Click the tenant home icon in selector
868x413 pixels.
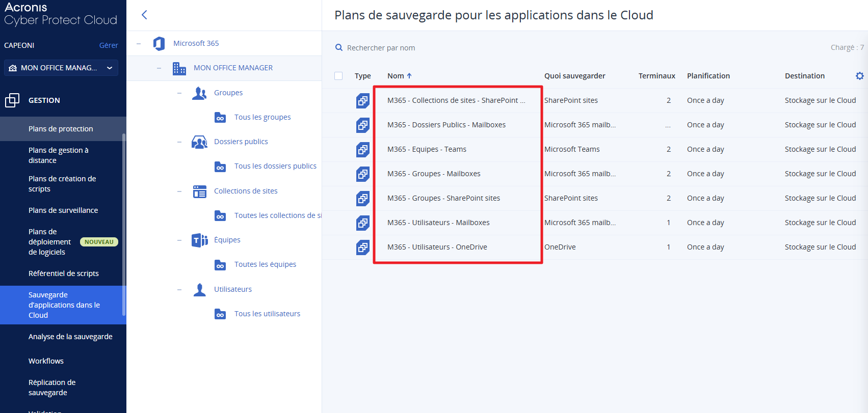coord(13,68)
